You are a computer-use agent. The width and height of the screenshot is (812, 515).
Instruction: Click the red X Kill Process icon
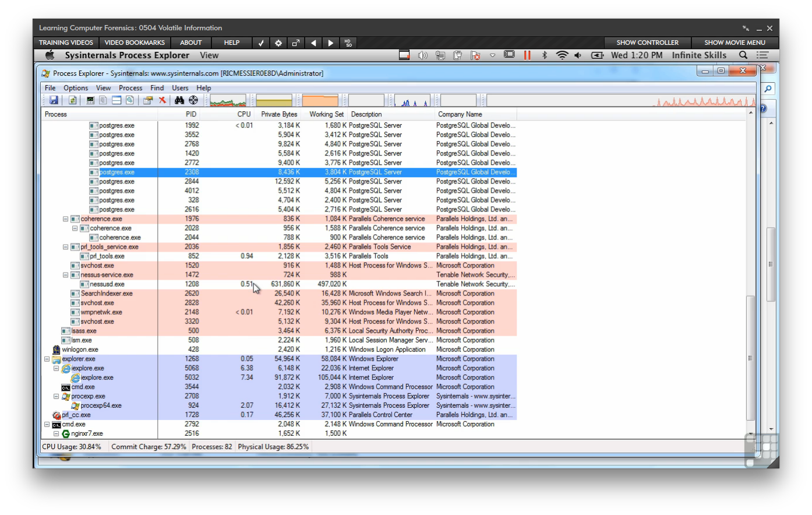[163, 100]
